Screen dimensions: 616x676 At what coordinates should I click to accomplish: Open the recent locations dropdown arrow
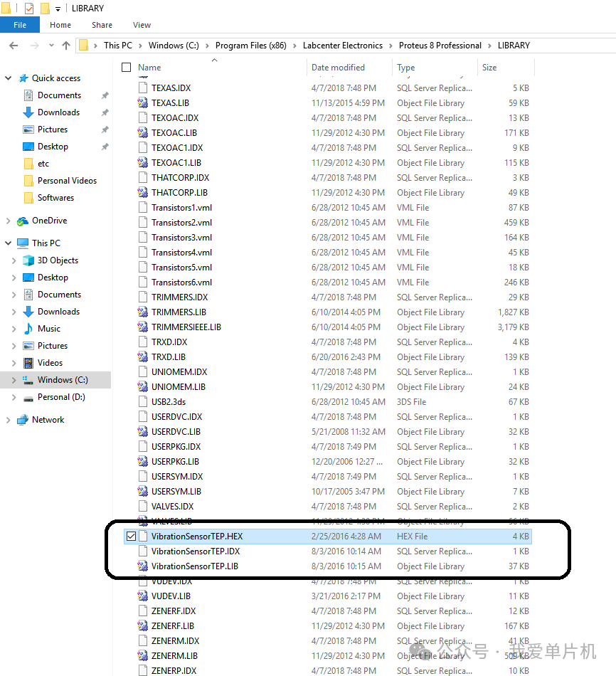pyautogui.click(x=51, y=46)
